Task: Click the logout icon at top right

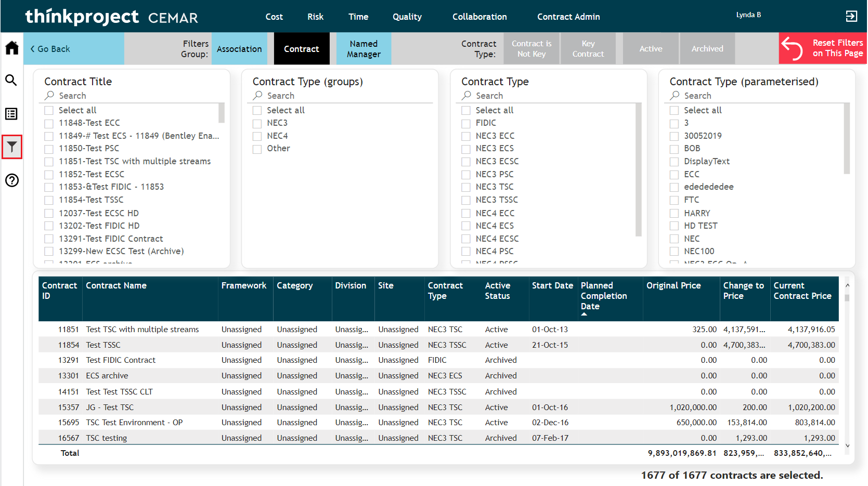Action: pyautogui.click(x=851, y=16)
